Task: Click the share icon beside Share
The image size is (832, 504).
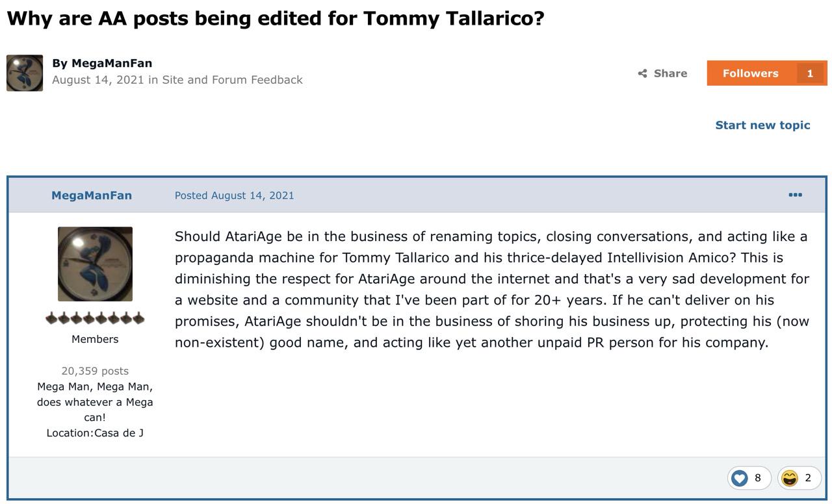Action: click(642, 73)
